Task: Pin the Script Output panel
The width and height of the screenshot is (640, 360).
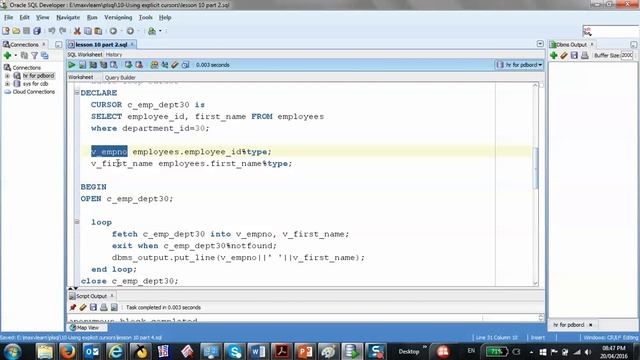Action: pyautogui.click(x=73, y=307)
